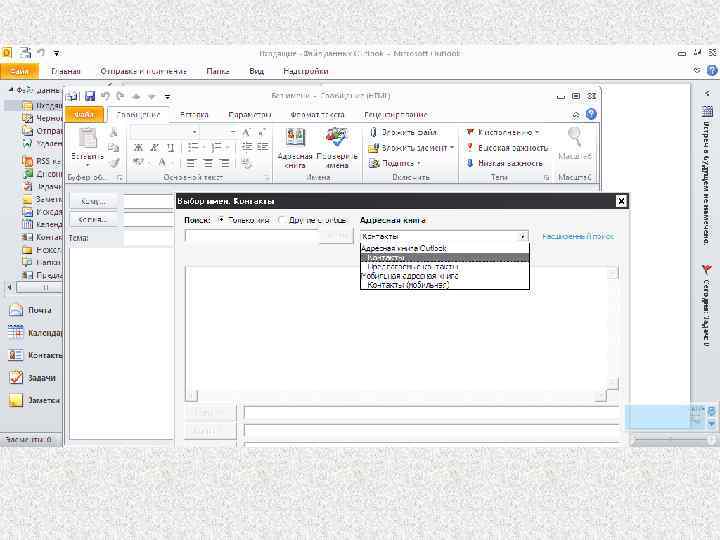Open the message window Файл tab

click(x=84, y=115)
